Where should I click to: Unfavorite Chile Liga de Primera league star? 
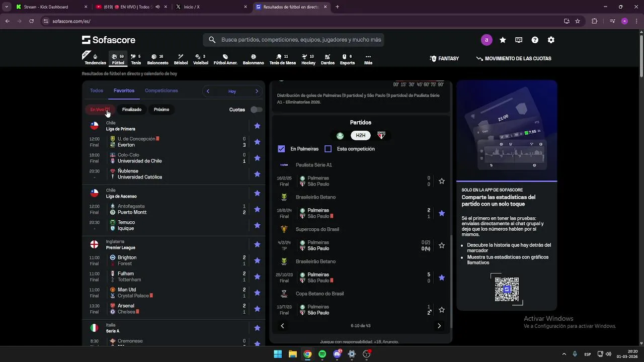[x=257, y=126]
